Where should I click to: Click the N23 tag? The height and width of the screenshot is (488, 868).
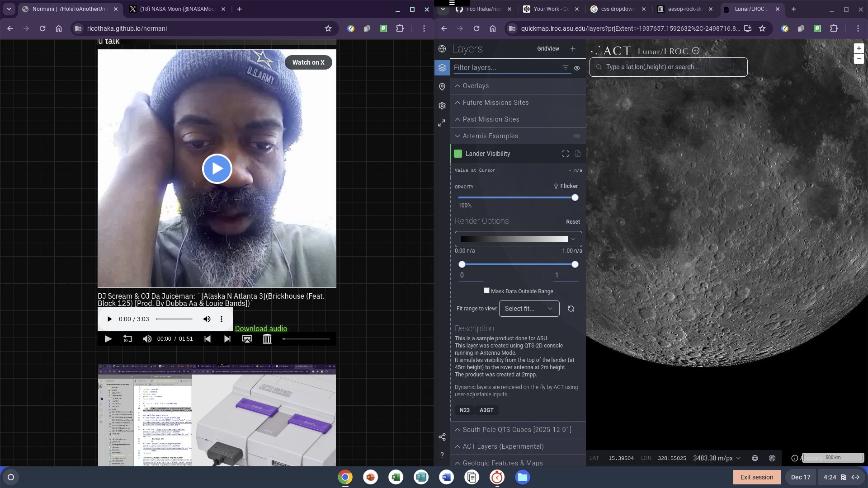pos(464,410)
